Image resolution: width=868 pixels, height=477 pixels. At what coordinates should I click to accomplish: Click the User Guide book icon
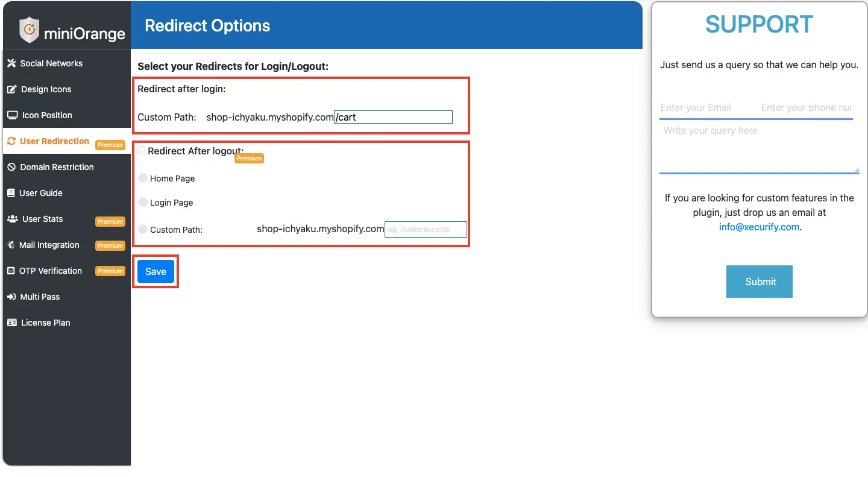tap(11, 193)
